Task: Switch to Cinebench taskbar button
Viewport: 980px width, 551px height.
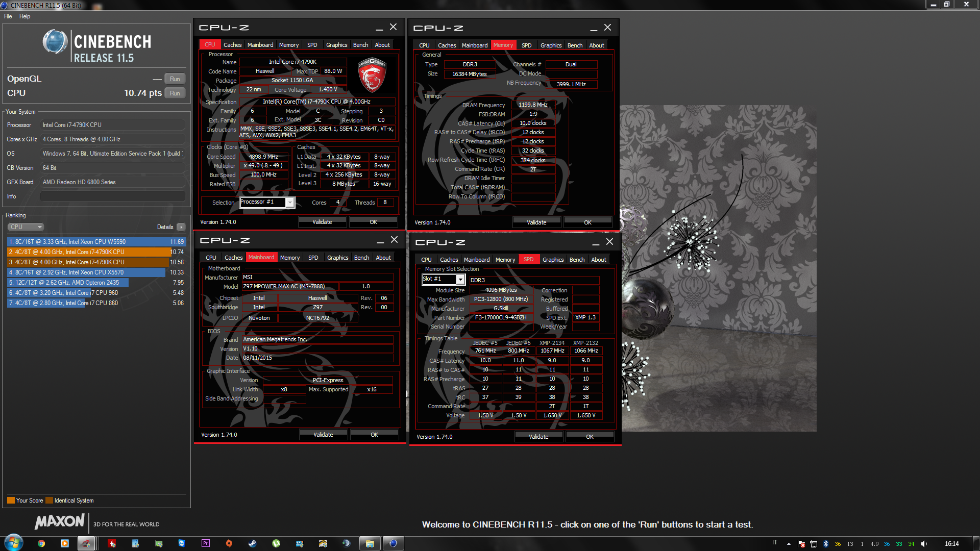Action: point(393,543)
